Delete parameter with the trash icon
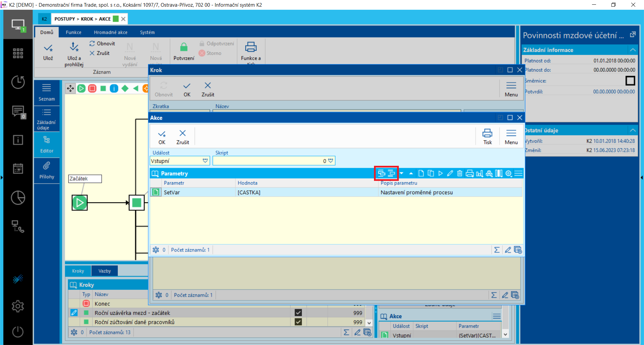 [x=460, y=173]
